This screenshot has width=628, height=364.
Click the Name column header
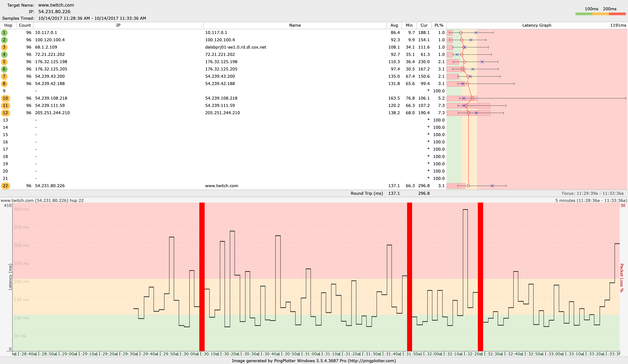click(x=295, y=25)
